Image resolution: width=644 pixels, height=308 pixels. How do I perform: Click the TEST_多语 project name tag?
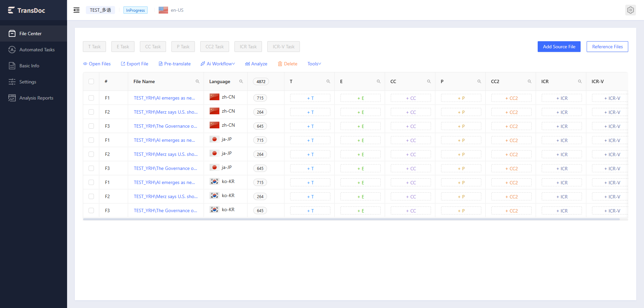point(100,10)
